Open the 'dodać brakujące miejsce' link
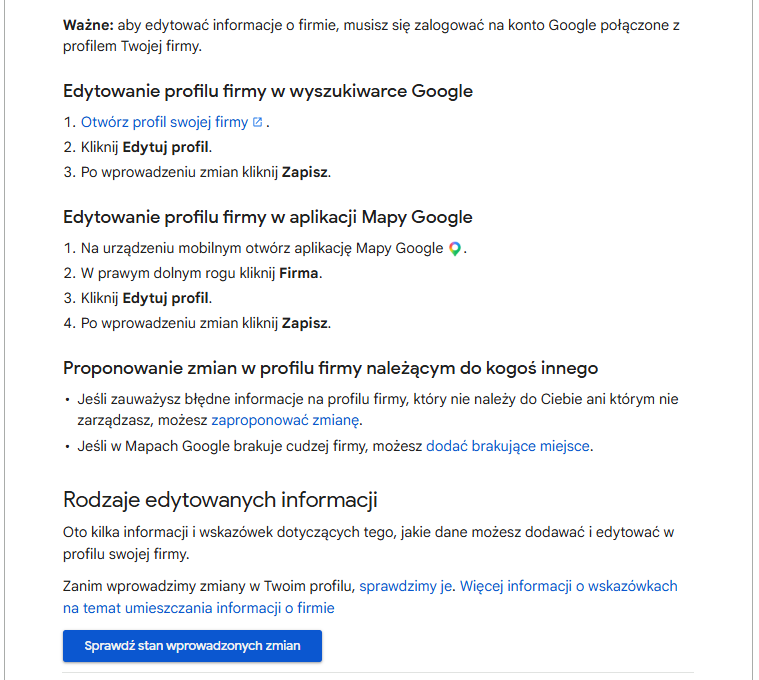Viewport: 759px width, 680px height. [x=508, y=446]
